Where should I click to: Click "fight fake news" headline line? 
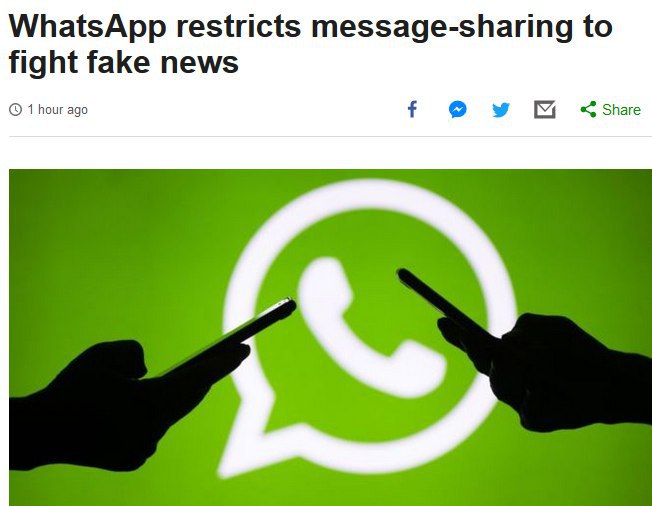pos(123,62)
